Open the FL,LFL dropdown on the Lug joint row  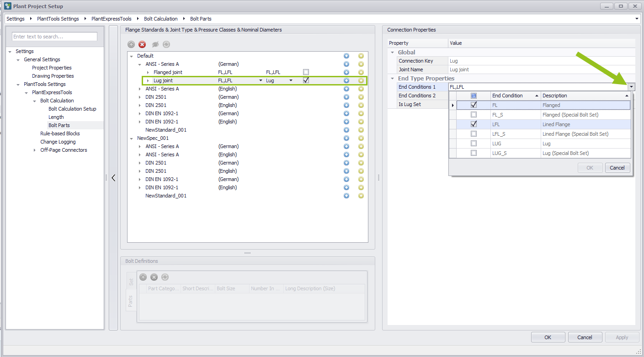click(261, 80)
